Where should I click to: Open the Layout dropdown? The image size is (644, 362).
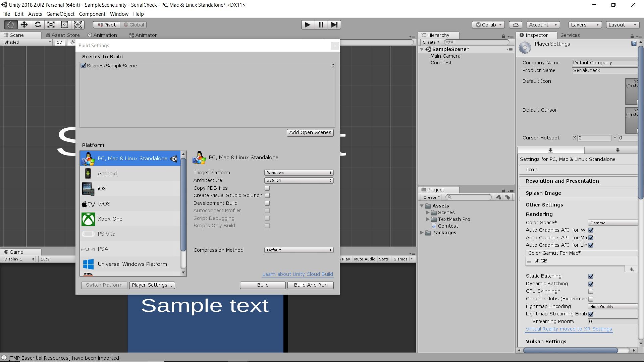[622, 24]
